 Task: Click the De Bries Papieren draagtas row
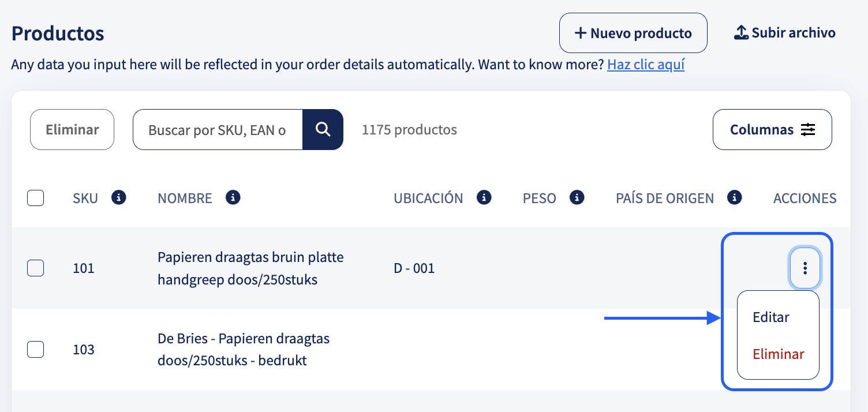pyautogui.click(x=431, y=349)
